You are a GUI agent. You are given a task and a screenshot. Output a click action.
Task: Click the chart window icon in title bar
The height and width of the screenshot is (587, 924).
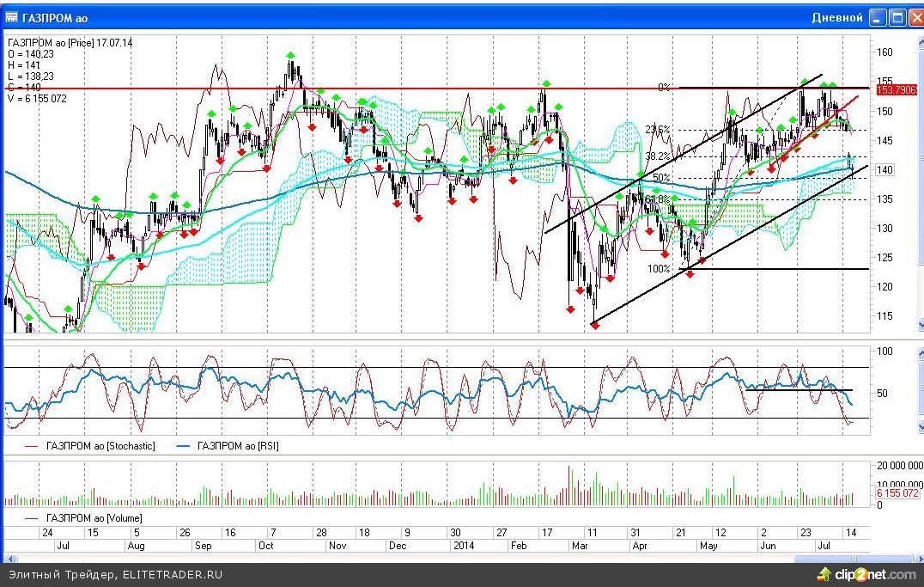point(12,17)
